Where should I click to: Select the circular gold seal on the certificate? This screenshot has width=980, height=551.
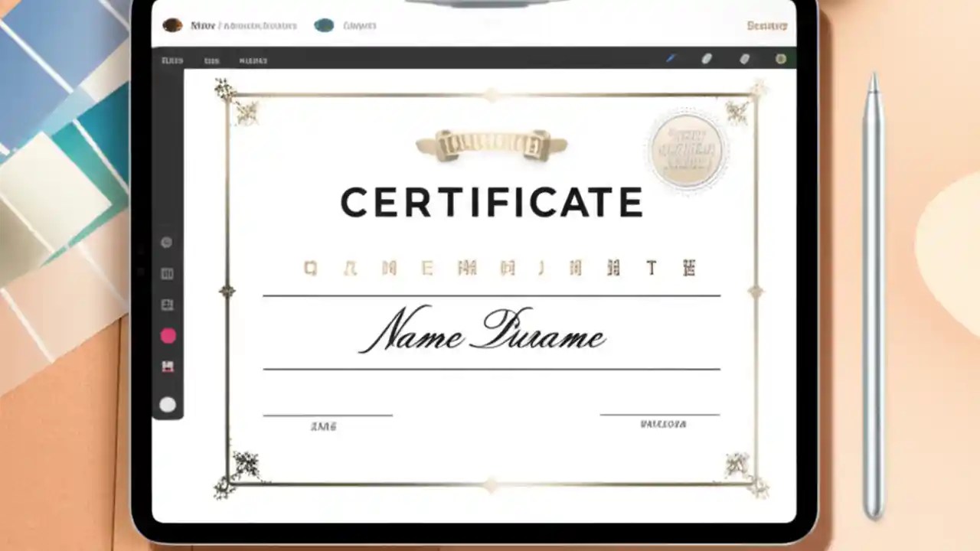686,152
